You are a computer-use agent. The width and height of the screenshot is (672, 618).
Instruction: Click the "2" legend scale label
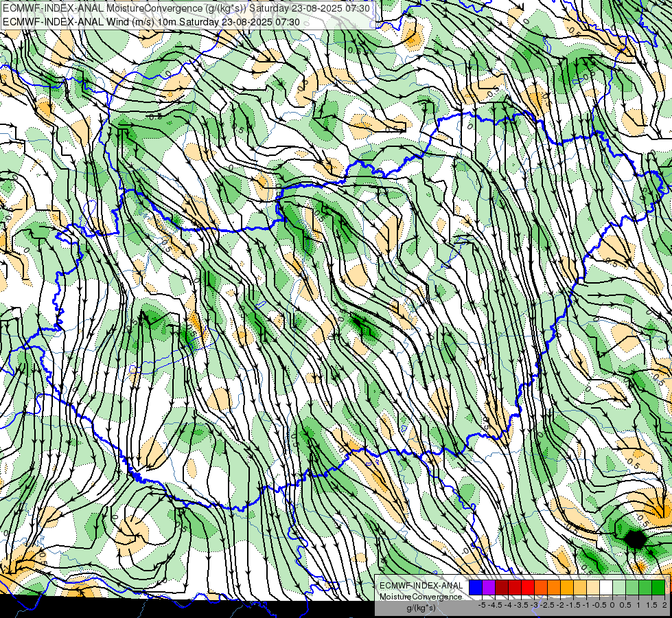pos(664,605)
